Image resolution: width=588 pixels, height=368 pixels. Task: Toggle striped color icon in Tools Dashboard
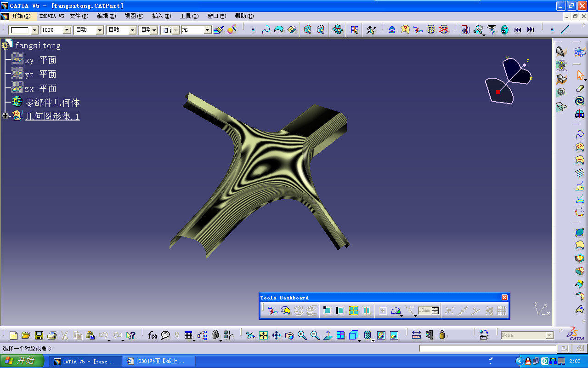(366, 310)
